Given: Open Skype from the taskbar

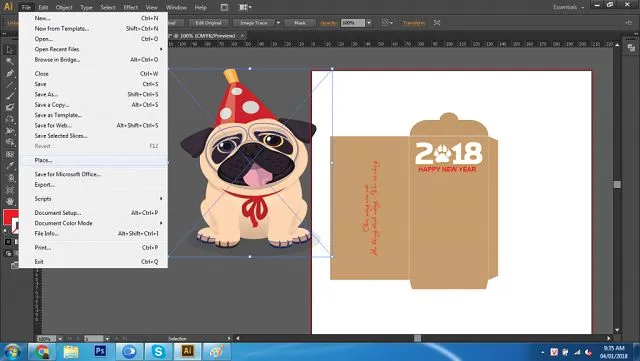Looking at the screenshot, I should [158, 352].
